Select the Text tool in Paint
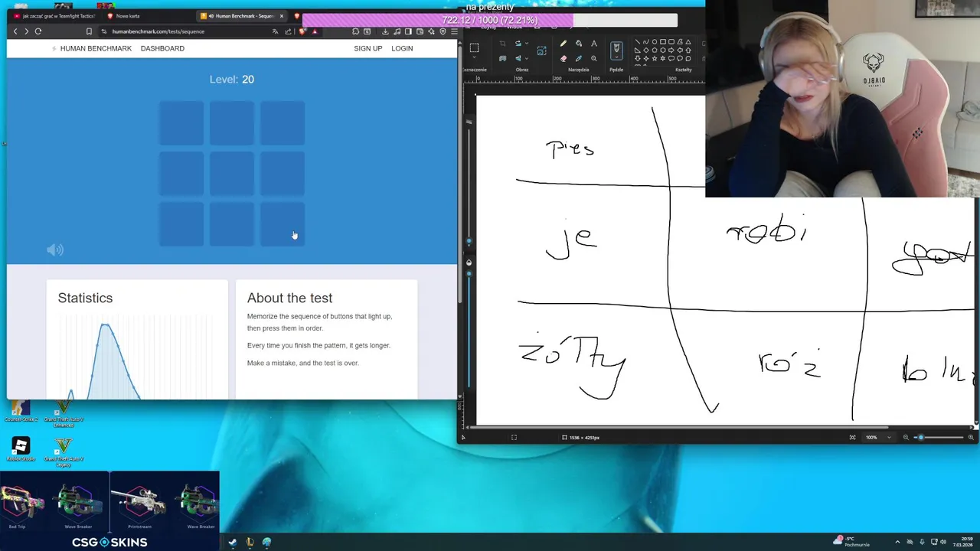 pos(594,44)
